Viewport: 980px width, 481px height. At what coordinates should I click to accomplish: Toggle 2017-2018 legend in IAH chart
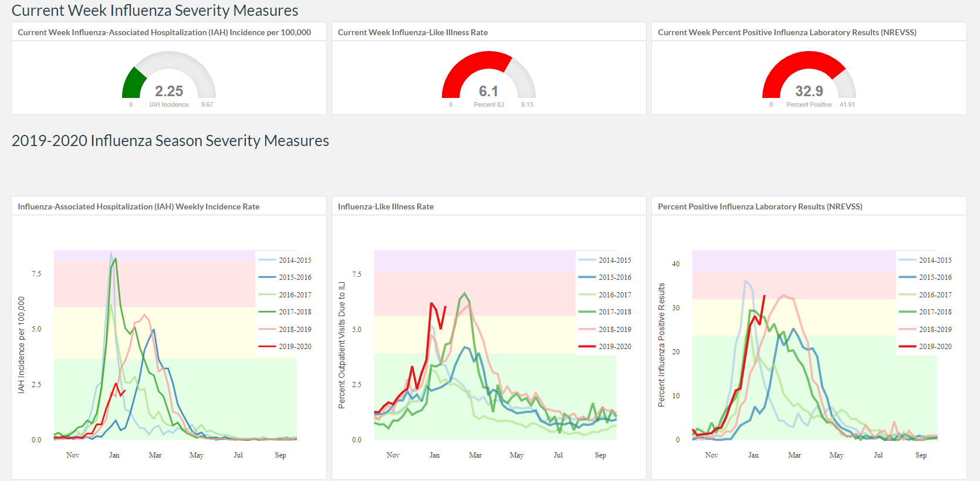[x=285, y=311]
